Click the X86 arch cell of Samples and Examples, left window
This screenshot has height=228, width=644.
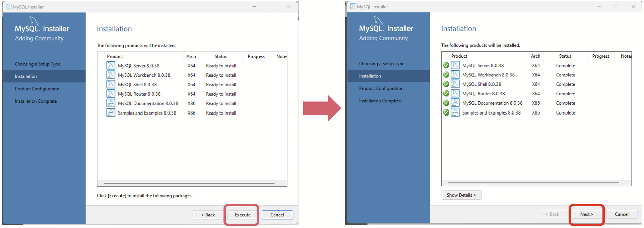191,113
